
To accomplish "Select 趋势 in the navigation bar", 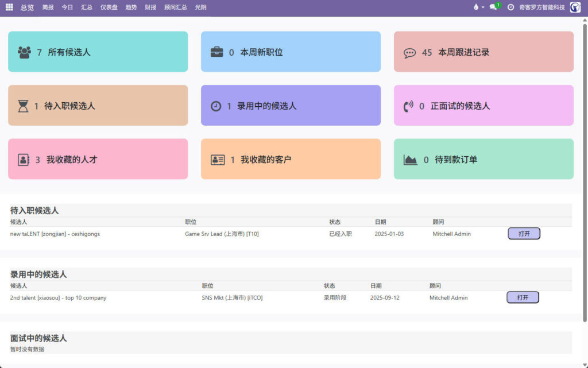I will pyautogui.click(x=131, y=7).
